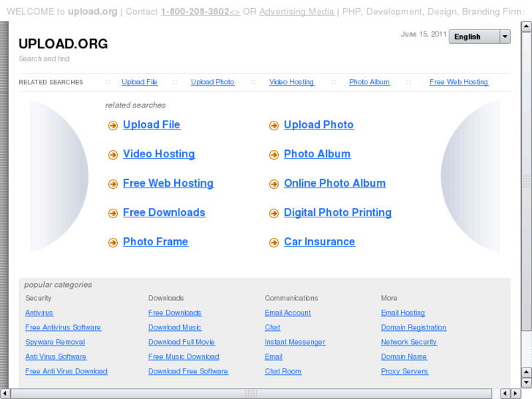Image resolution: width=532 pixels, height=399 pixels.
Task: Open the Network Security link
Action: [x=409, y=342]
